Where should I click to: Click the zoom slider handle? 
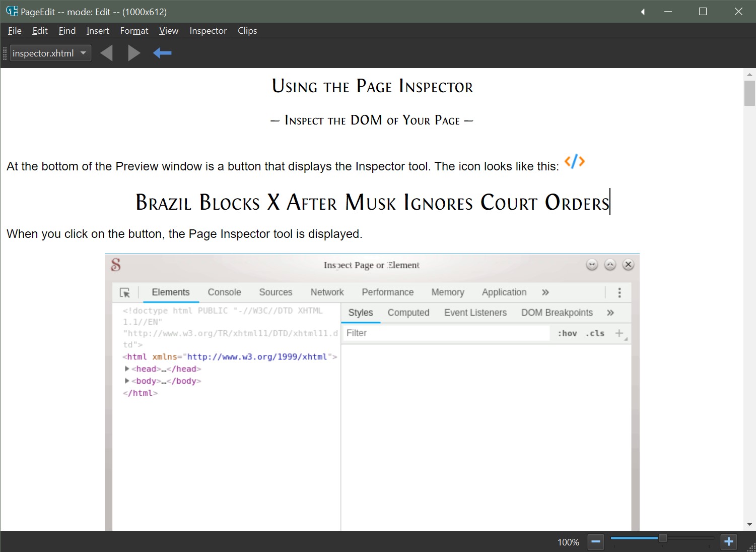tap(663, 538)
